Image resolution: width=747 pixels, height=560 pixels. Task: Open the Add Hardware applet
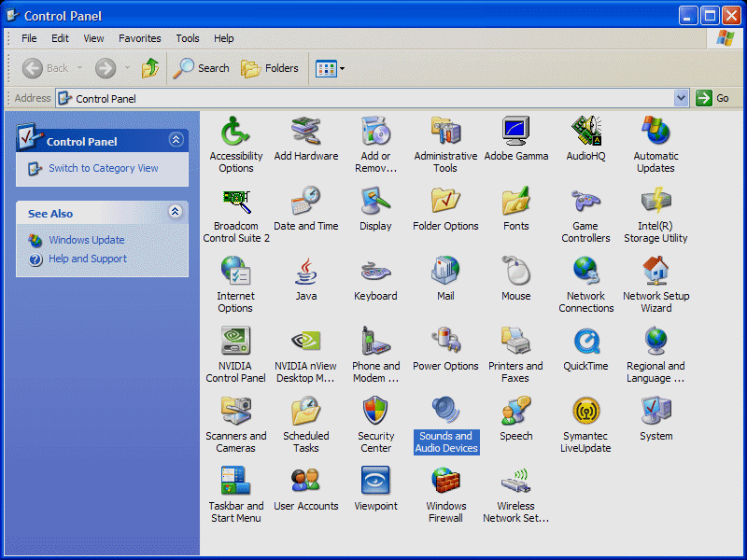[x=306, y=132]
